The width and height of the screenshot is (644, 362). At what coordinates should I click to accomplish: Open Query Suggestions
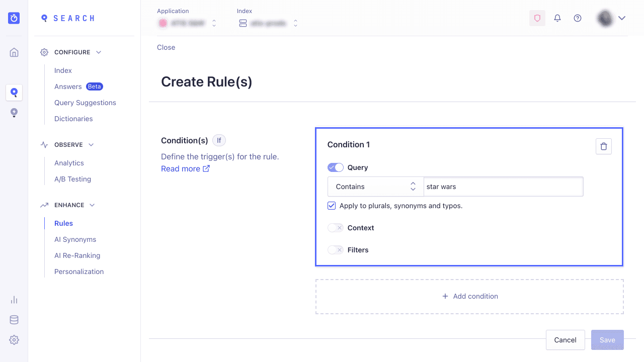(x=85, y=103)
